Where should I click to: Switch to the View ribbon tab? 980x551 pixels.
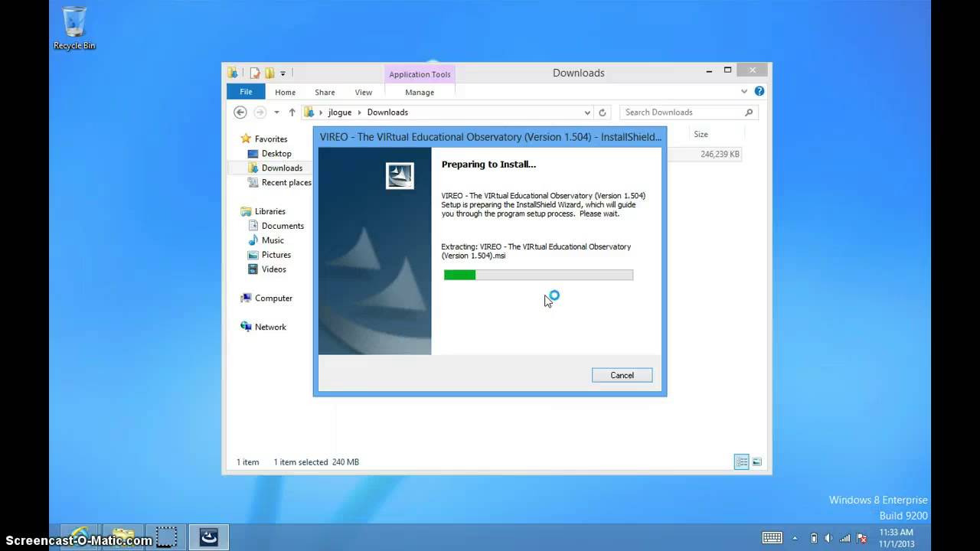[x=363, y=92]
